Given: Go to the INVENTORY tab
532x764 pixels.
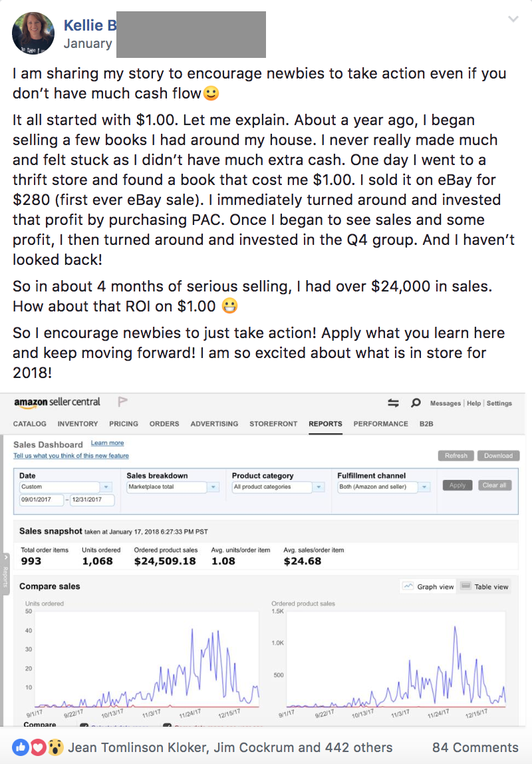Looking at the screenshot, I should point(77,423).
